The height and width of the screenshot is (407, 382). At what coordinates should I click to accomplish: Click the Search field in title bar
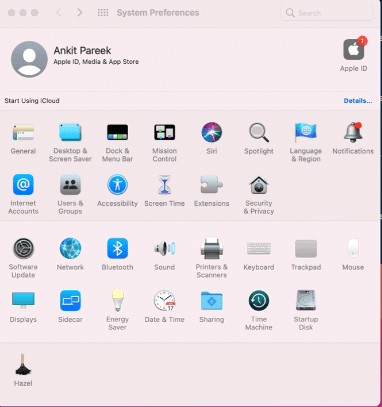click(327, 13)
